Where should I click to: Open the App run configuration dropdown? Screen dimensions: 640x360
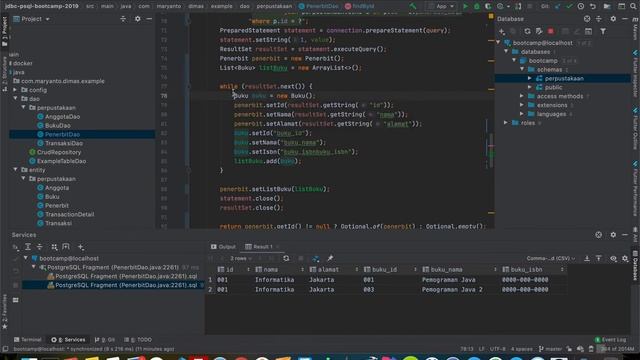(441, 7)
